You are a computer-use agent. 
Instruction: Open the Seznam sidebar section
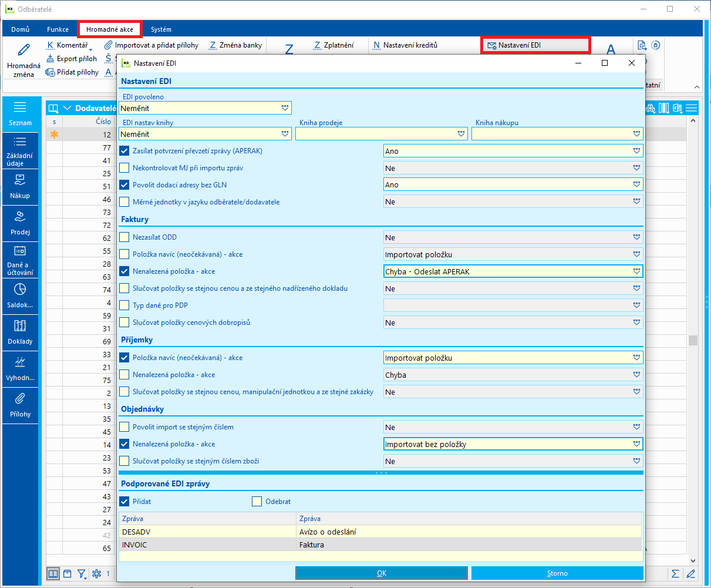21,114
